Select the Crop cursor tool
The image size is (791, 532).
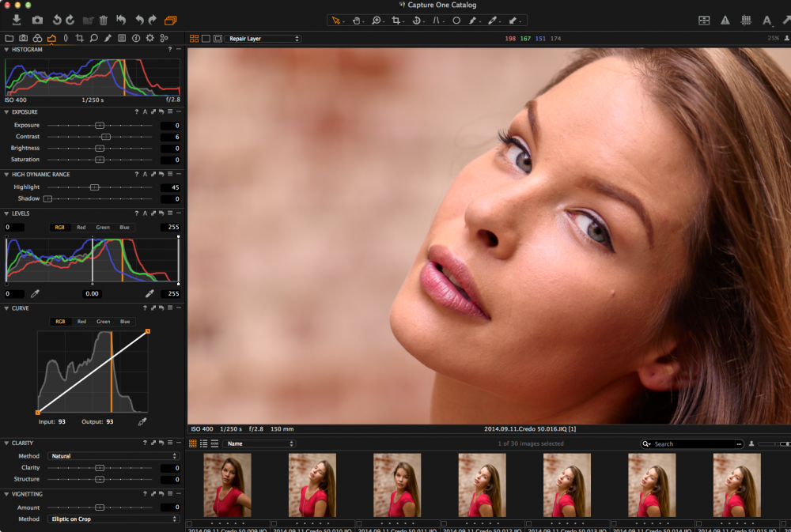pos(396,20)
